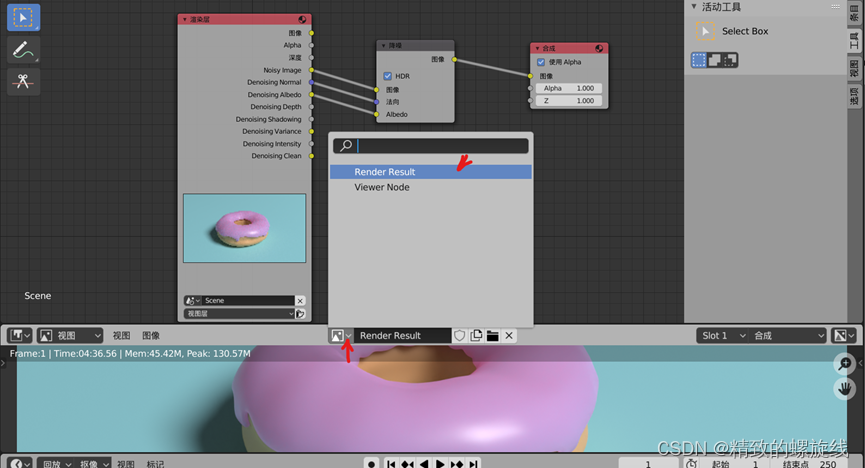Click the fake user shield icon

tap(460, 336)
